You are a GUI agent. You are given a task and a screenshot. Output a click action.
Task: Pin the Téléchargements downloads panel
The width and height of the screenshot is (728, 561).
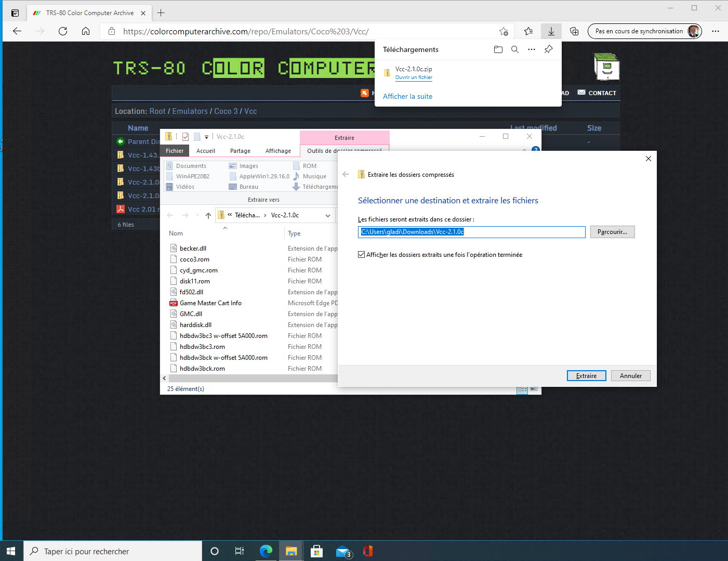point(548,49)
